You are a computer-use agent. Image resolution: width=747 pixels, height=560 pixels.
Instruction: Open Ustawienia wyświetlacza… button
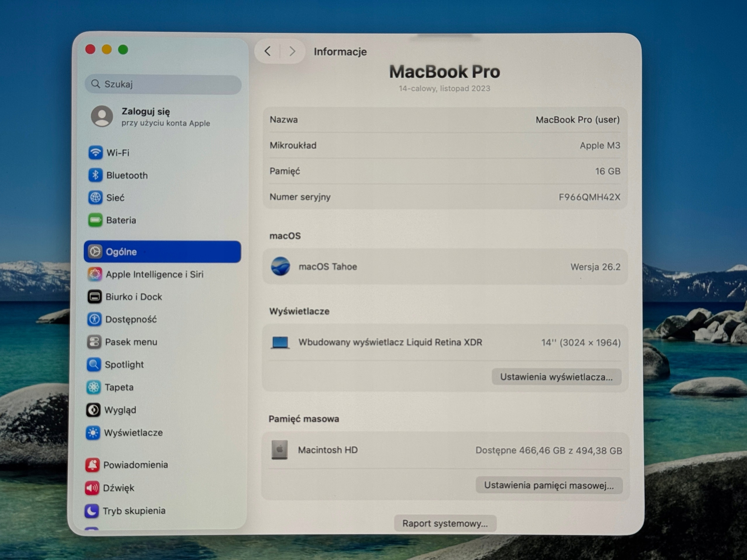556,377
